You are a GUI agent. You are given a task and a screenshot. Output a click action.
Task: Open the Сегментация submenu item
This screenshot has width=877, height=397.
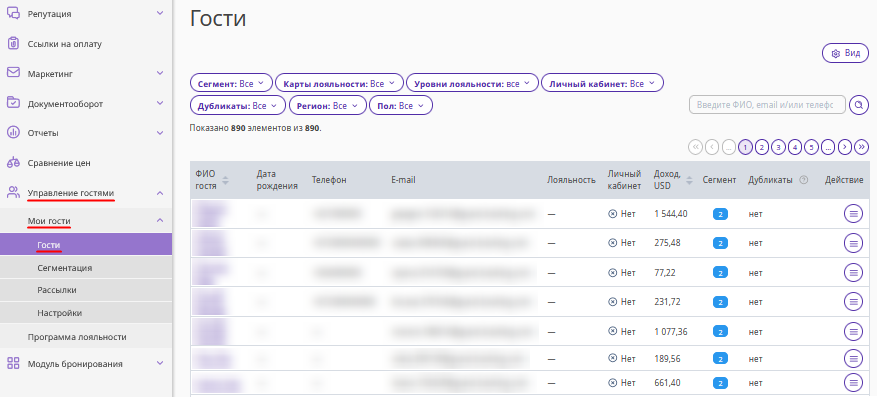pos(86,268)
